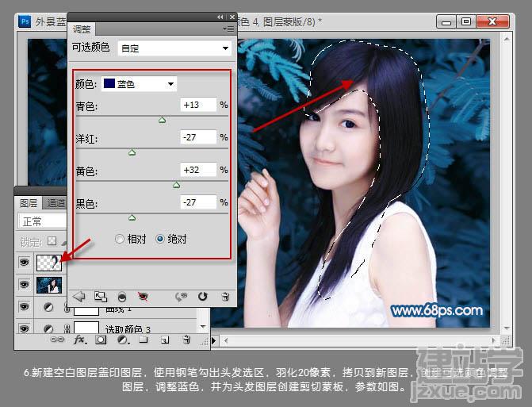Select the stamped photo layer thumbnail
532x407 pixels.
click(49, 285)
